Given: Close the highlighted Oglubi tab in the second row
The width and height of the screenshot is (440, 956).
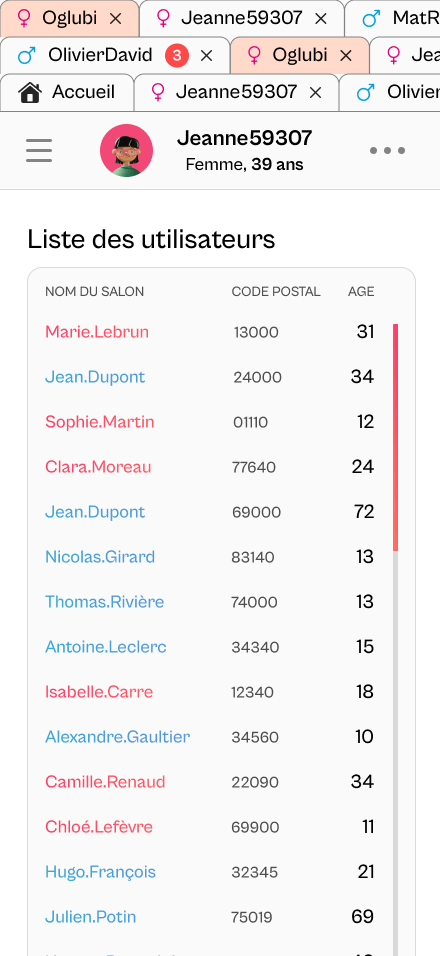Looking at the screenshot, I should pyautogui.click(x=346, y=56).
